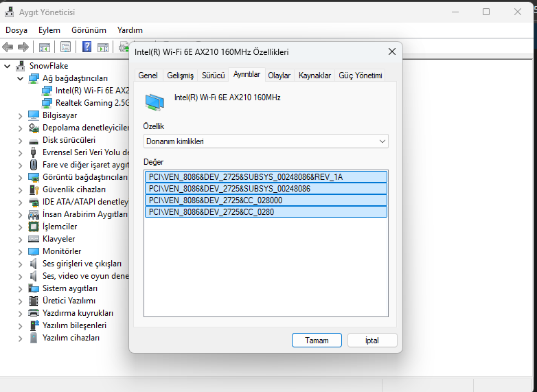Click the SnowFlake computer icon
The image size is (537, 392).
pos(21,66)
